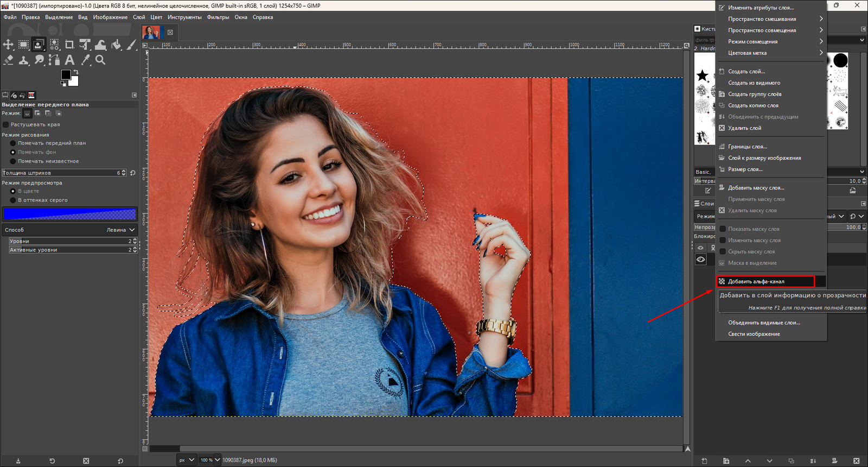868x467 pixels.
Task: Select the Smudge tool
Action: 39,60
